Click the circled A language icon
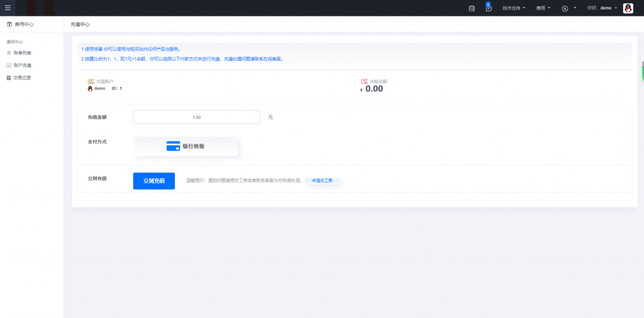This screenshot has height=318, width=644. (x=565, y=8)
